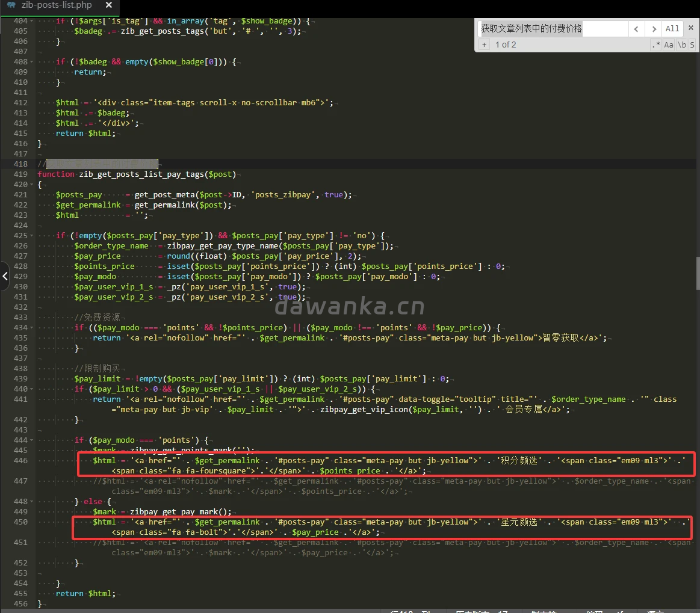700x613 pixels.
Task: Click line number 446 in gutter
Action: click(x=20, y=461)
